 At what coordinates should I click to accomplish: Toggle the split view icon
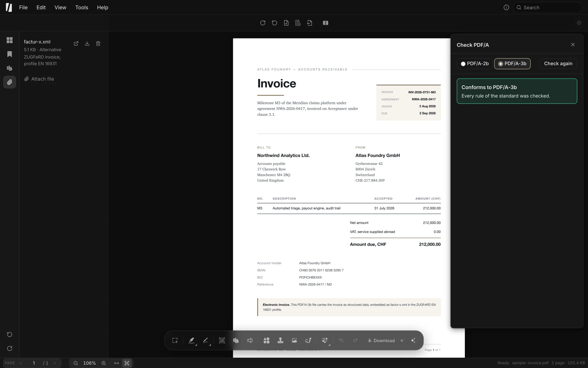coord(325,23)
